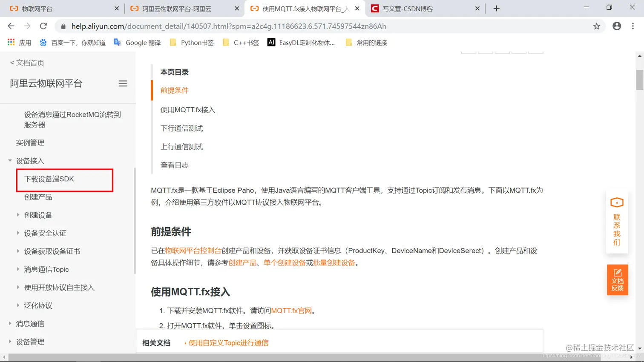Image resolution: width=644 pixels, height=362 pixels.
Task: Click the vertical scrollbar up arrow
Action: pos(640,56)
